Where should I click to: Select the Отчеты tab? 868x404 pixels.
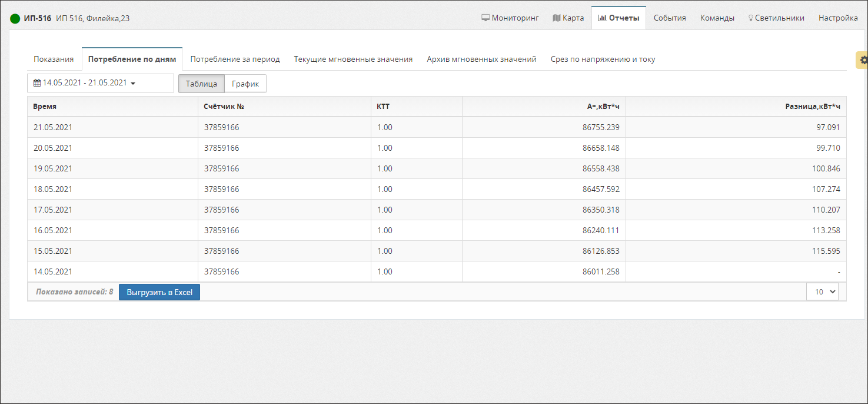click(618, 18)
